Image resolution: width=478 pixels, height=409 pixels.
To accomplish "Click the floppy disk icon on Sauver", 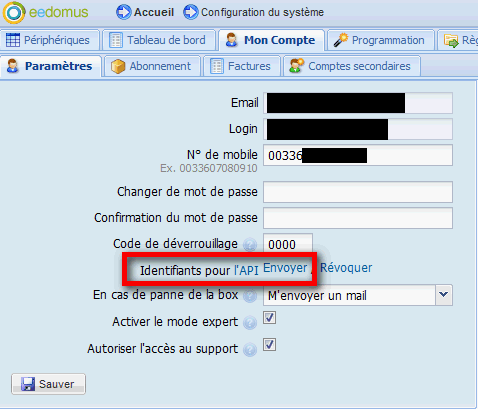I will (28, 384).
